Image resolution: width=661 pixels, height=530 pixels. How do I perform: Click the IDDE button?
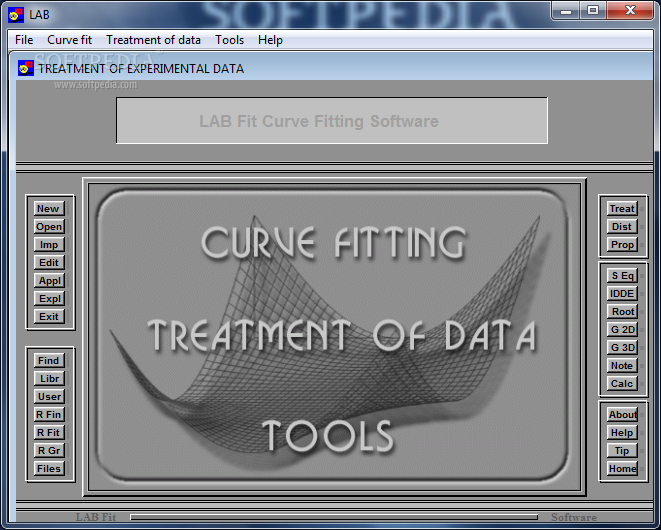point(622,293)
